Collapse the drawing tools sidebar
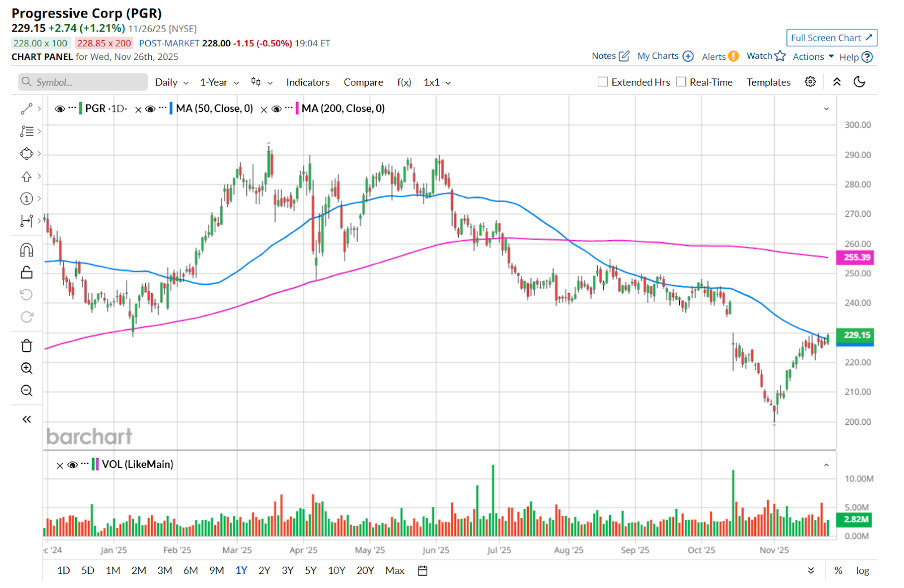This screenshot has height=588, width=904. 27,419
